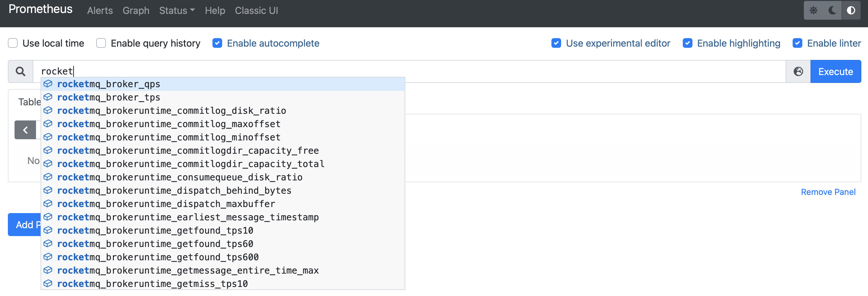This screenshot has width=868, height=296.
Task: Click the search magnifier icon in query bar
Action: 20,71
